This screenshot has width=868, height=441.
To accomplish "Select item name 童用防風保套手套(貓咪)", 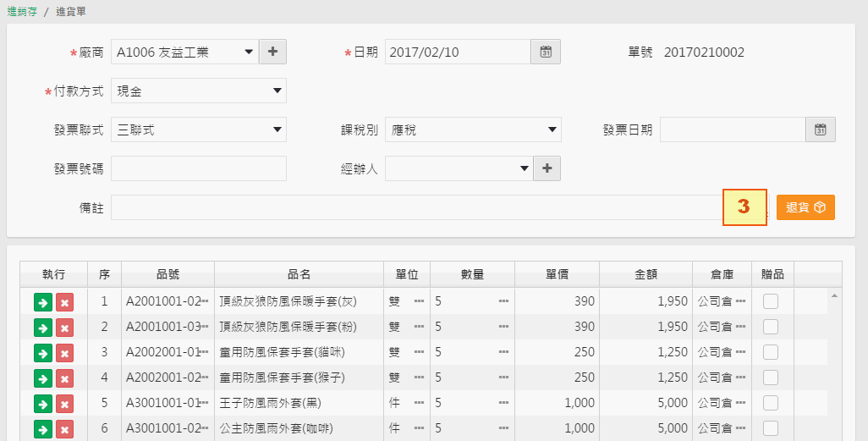I will coord(283,352).
